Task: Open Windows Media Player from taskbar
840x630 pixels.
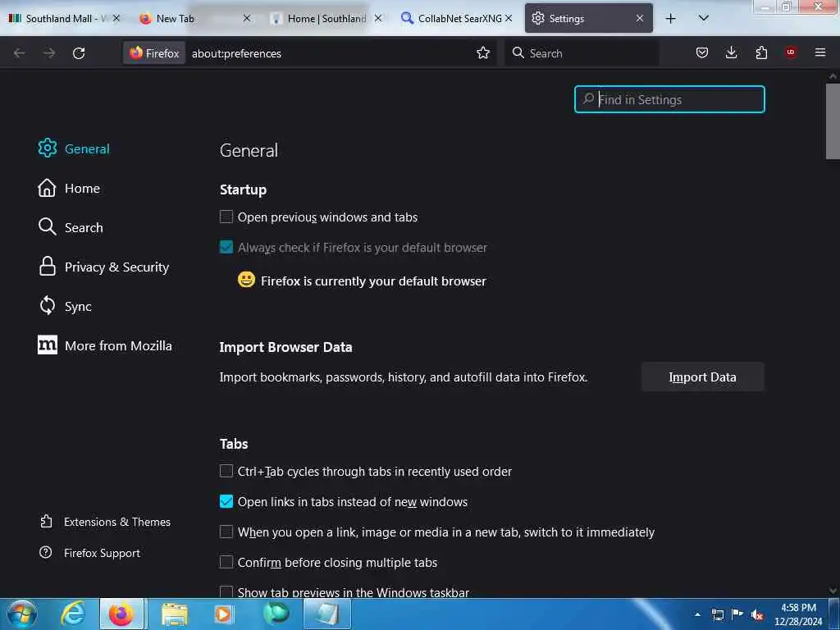Action: 224,614
